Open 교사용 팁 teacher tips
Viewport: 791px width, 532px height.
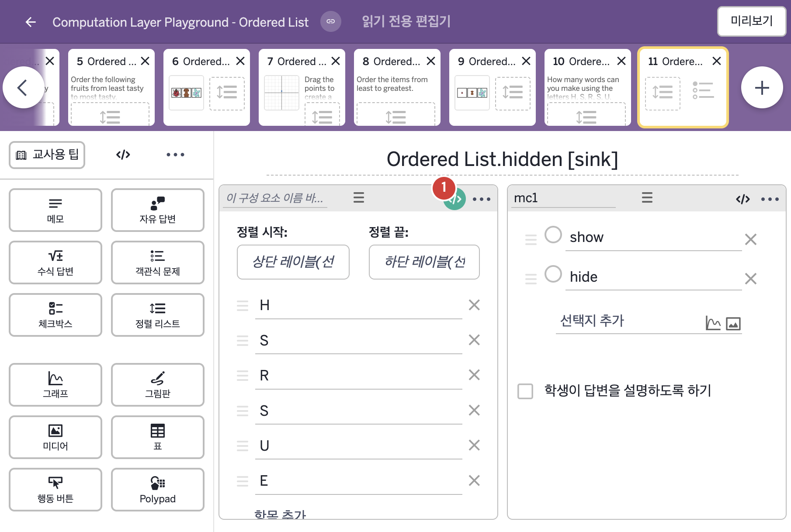coord(47,155)
